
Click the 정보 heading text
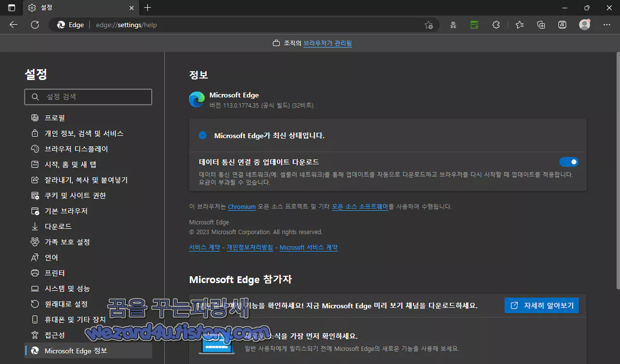pos(198,75)
